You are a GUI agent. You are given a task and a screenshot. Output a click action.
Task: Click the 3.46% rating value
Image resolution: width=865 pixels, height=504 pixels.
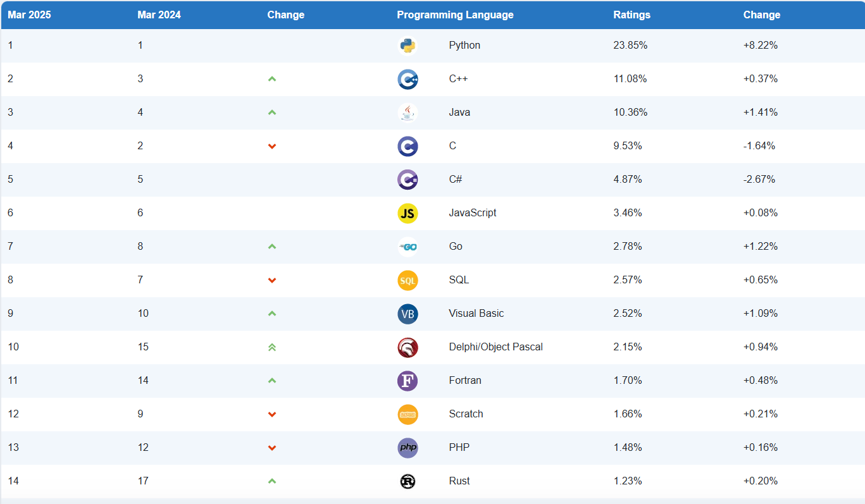[x=628, y=213]
